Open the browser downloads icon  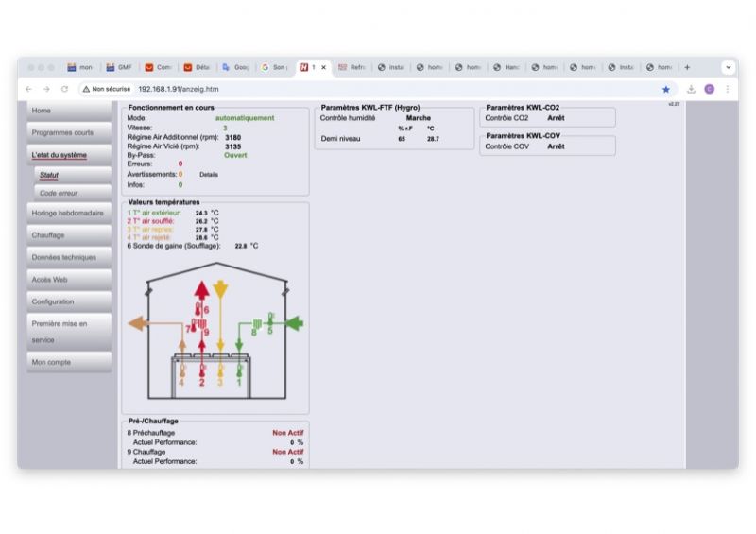tap(691, 89)
